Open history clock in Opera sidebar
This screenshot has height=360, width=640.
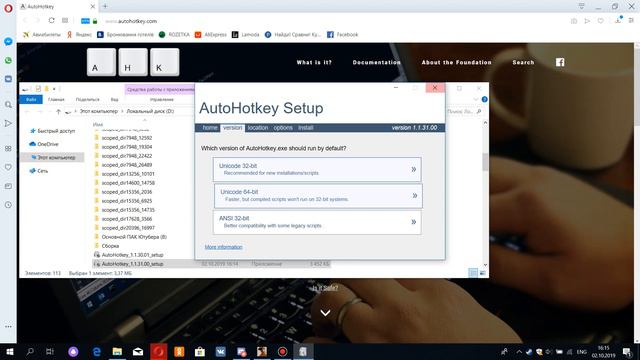pos(8,205)
